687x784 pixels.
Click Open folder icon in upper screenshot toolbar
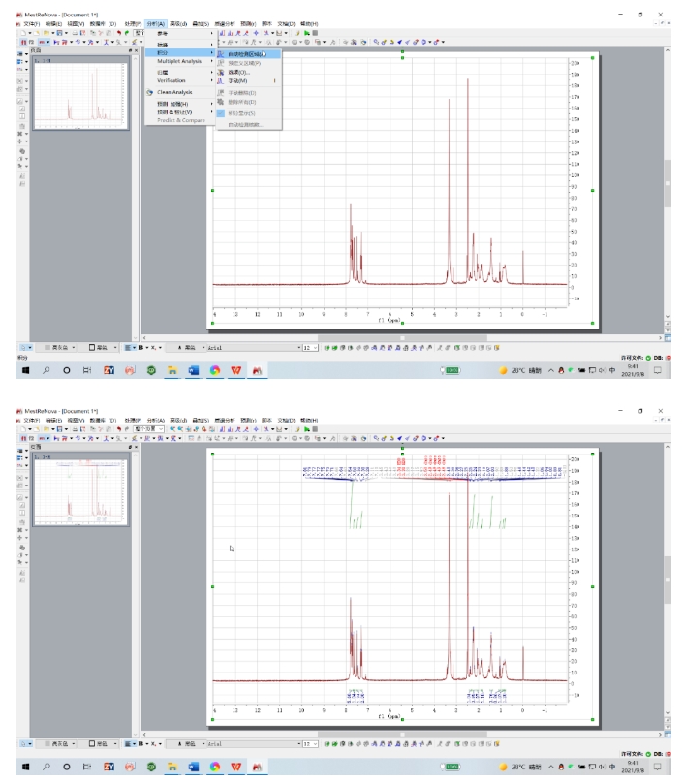click(x=46, y=34)
